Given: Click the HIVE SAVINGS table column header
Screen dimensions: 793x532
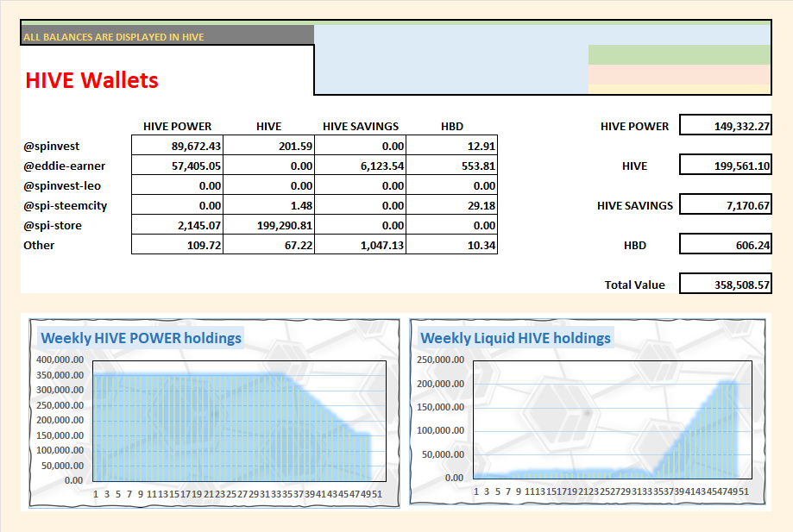Looking at the screenshot, I should coord(361,126).
